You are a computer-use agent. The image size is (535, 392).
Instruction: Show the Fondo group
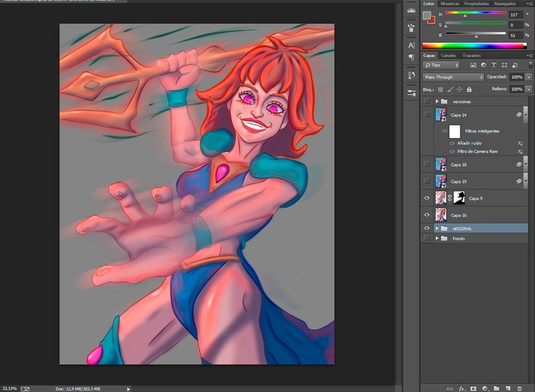click(x=426, y=238)
